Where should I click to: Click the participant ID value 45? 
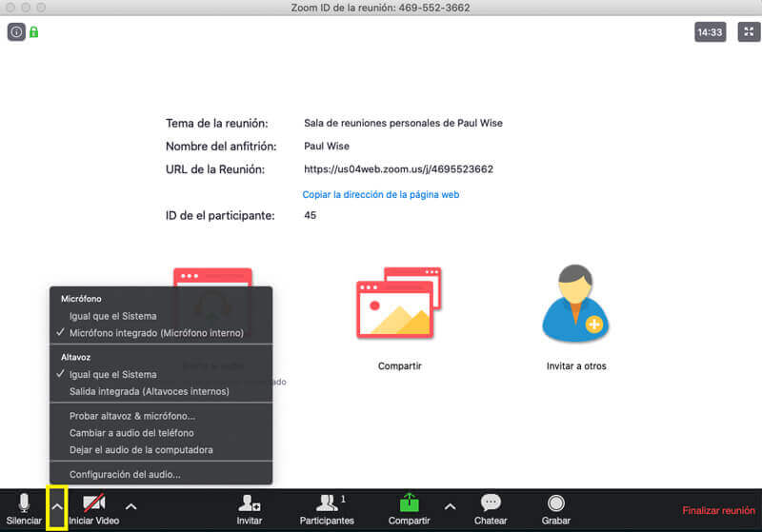[x=311, y=215]
